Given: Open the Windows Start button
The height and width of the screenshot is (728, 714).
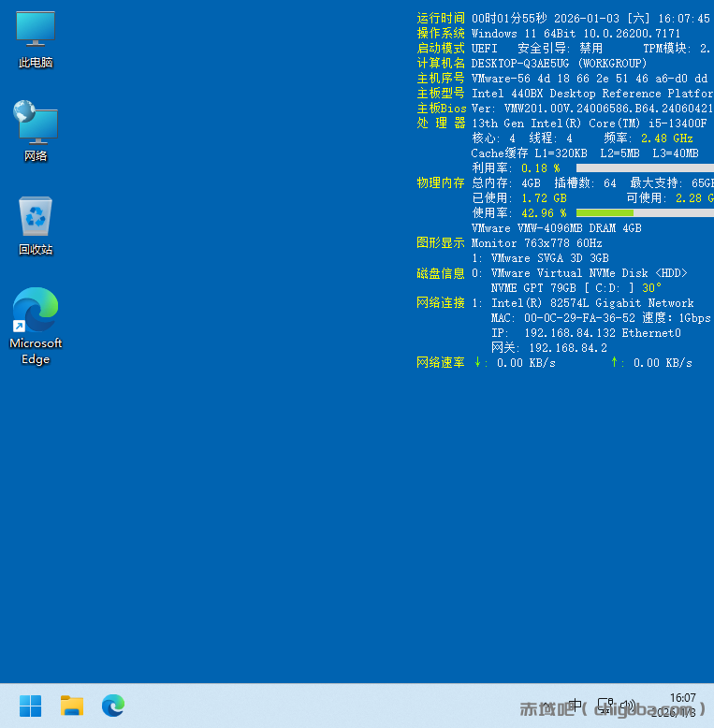Looking at the screenshot, I should coord(31,706).
